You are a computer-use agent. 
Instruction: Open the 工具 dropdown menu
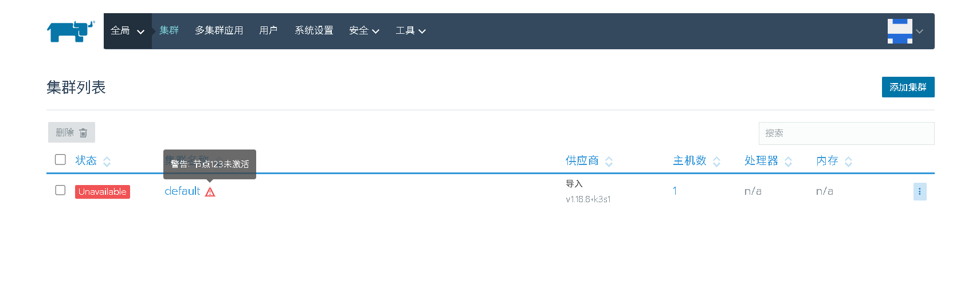(410, 31)
